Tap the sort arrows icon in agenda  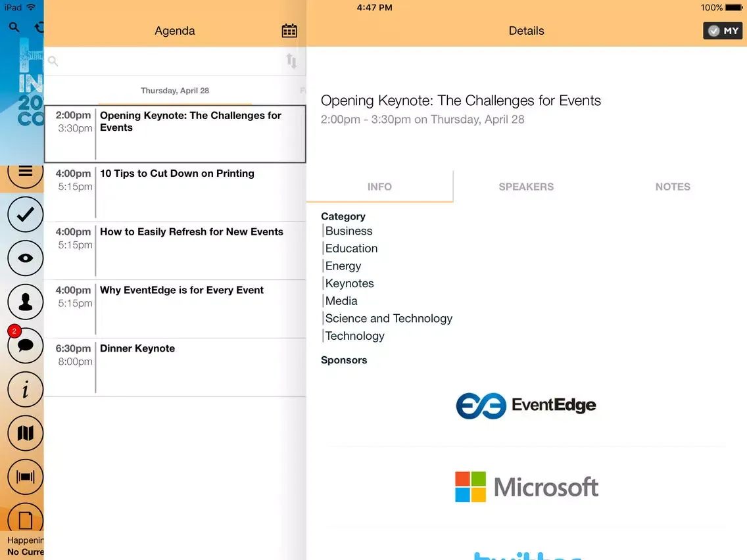pos(291,61)
